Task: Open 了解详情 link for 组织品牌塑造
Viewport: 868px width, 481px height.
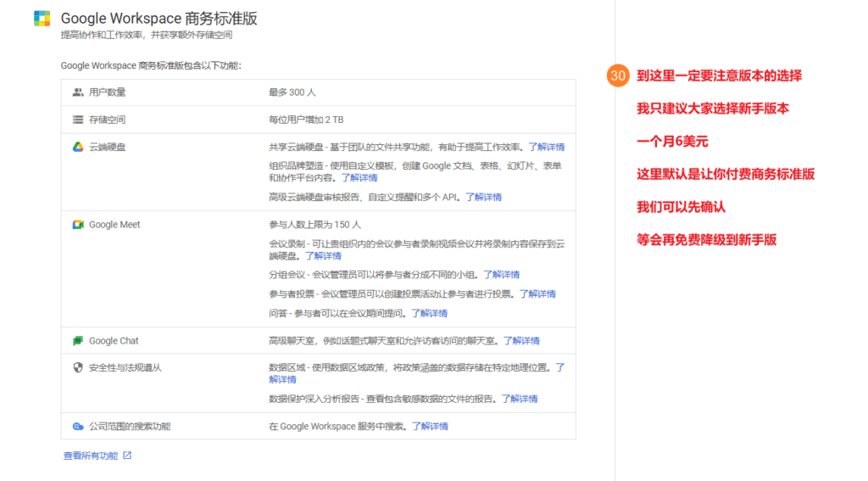Action: 359,178
